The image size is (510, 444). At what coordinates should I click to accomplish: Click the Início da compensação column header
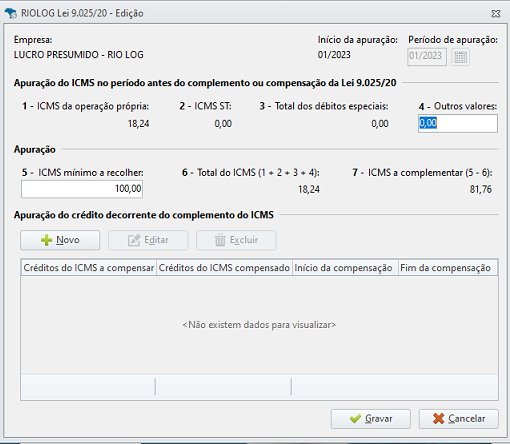(345, 268)
